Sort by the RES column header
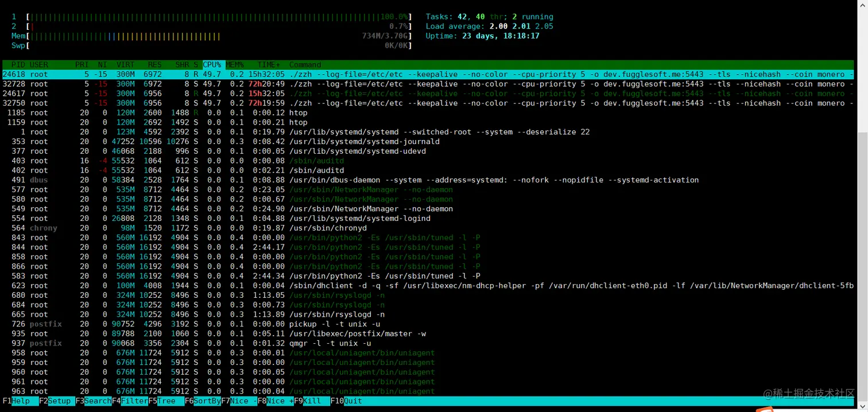The height and width of the screenshot is (412, 868). (155, 65)
